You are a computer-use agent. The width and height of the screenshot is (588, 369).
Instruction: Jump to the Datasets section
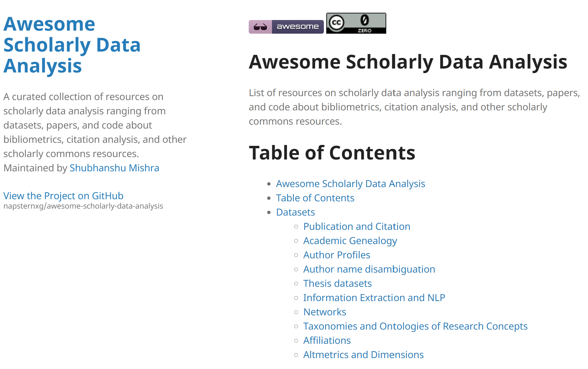[295, 212]
